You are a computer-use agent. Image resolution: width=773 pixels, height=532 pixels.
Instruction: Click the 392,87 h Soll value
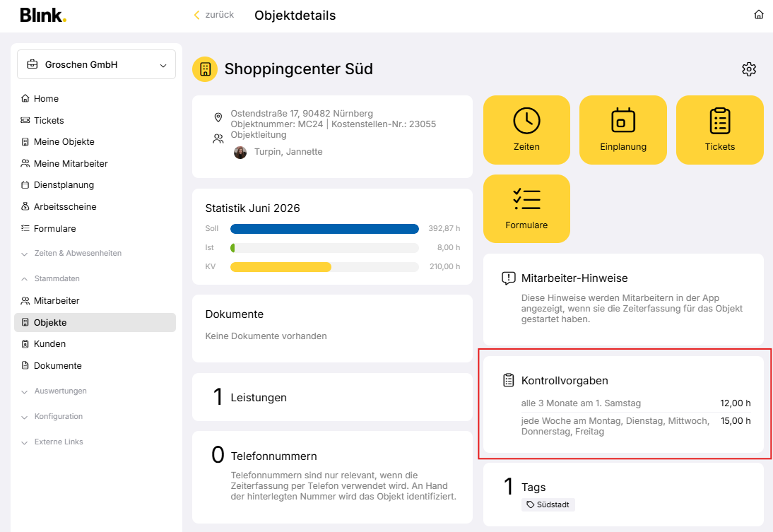(444, 228)
